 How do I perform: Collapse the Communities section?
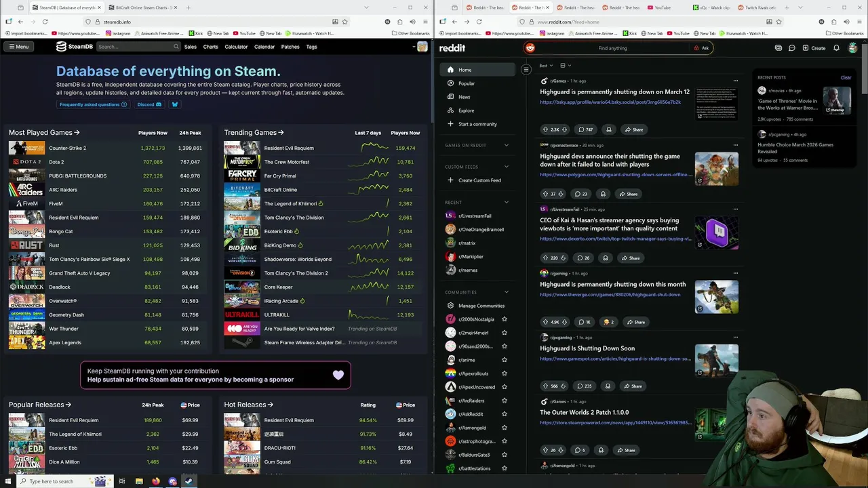click(506, 292)
